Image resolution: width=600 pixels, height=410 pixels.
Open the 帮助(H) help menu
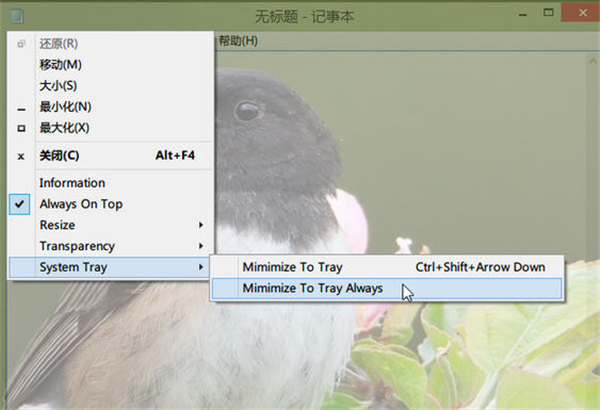pyautogui.click(x=237, y=41)
